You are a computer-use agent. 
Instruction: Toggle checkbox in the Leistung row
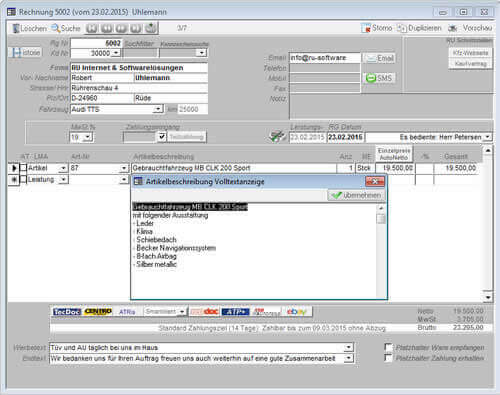23,180
